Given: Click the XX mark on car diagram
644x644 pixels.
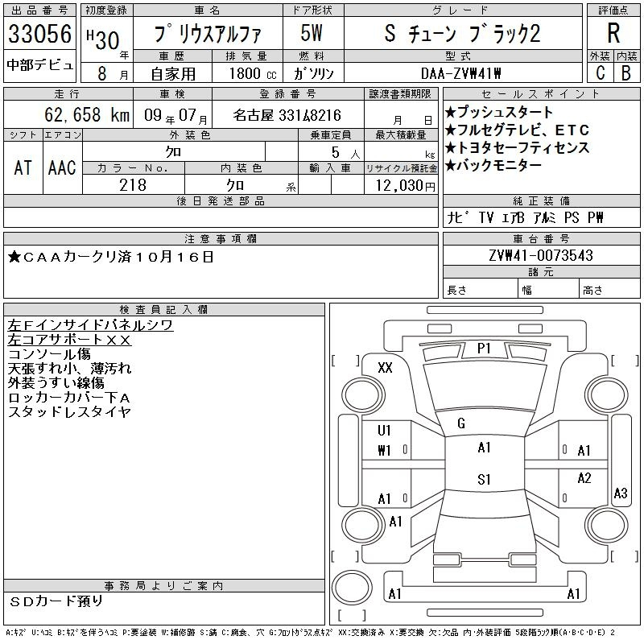Looking at the screenshot, I should [385, 368].
